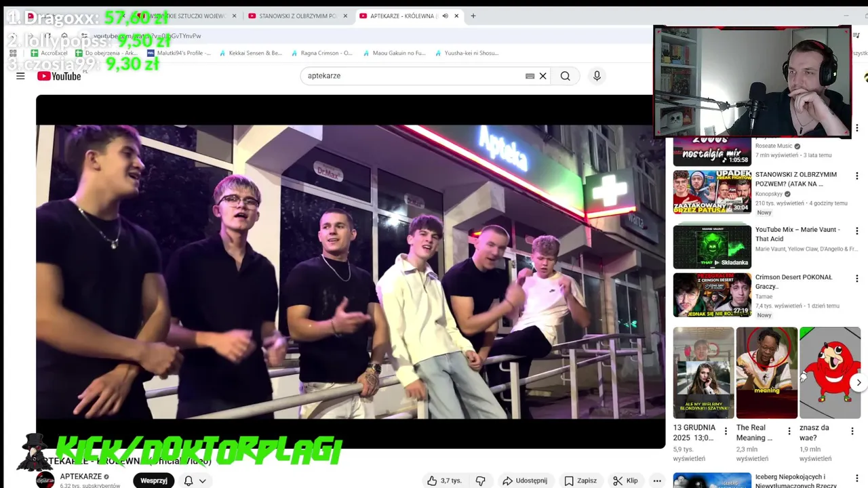The image size is (868, 488).
Task: Click Roseate Music channel name
Action: (774, 146)
